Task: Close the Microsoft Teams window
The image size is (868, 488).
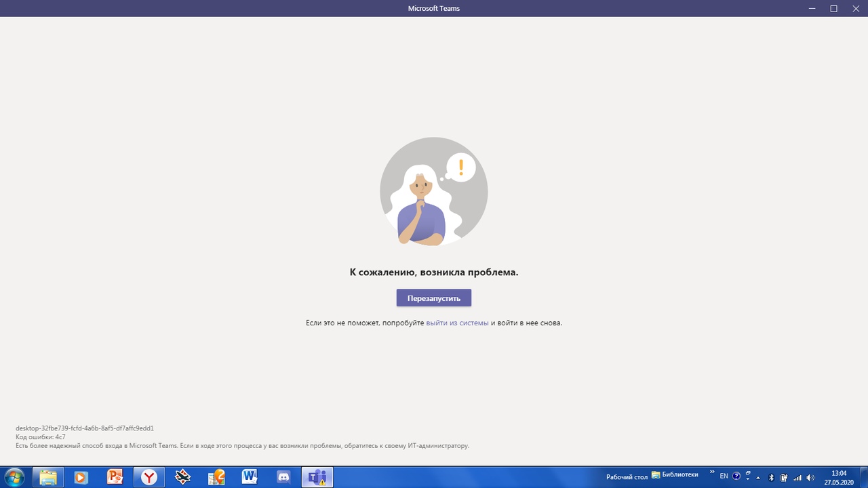Action: (x=856, y=8)
